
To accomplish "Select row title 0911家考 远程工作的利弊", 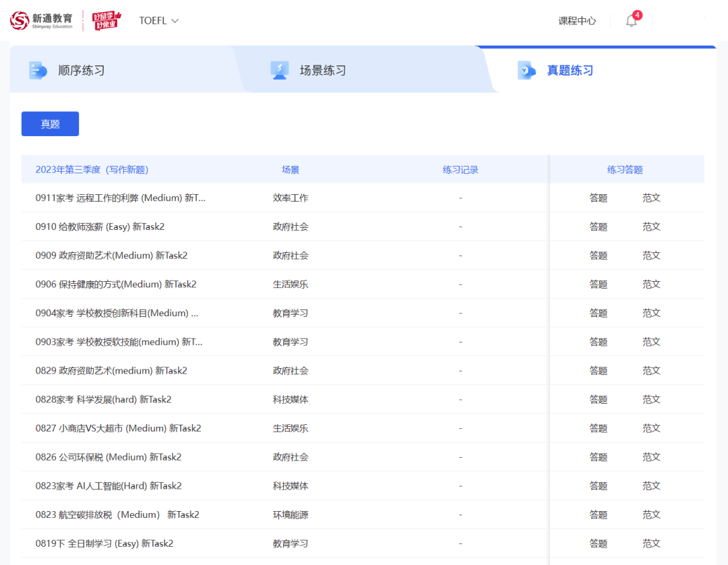I will coord(120,198).
